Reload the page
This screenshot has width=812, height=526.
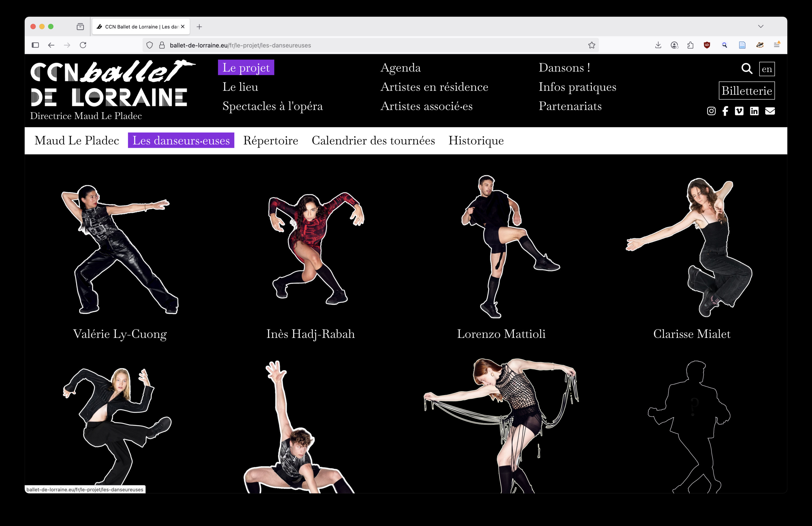point(83,45)
